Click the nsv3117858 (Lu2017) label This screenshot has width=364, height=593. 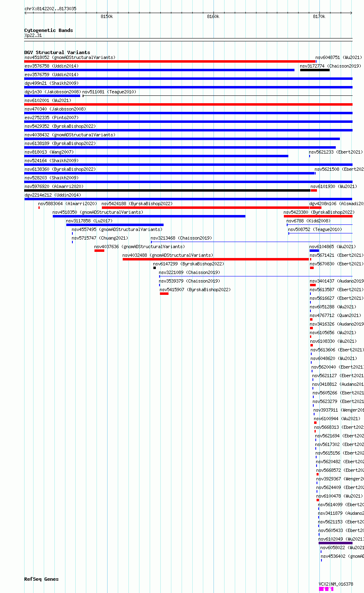pyautogui.click(x=89, y=221)
